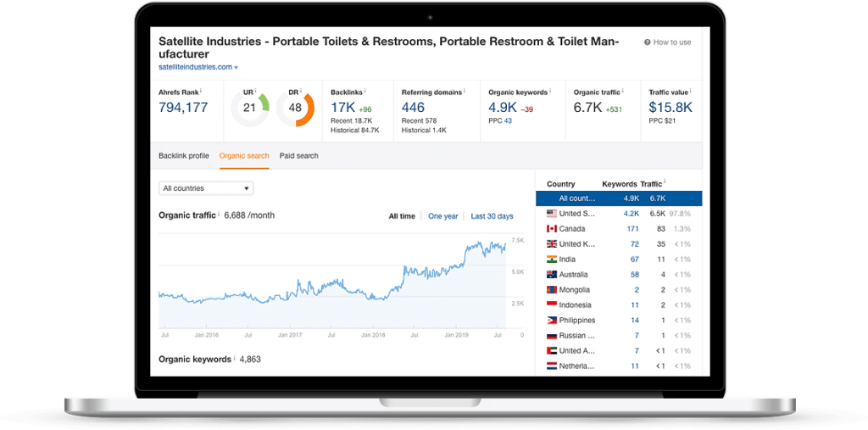Click the 17K backlinks number link
Screen dimensions: 868x430
[x=342, y=108]
